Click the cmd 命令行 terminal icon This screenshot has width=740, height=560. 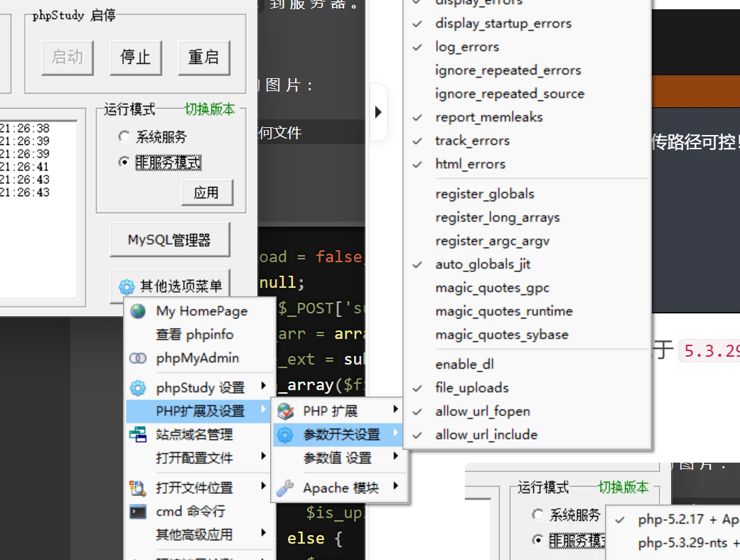point(138,512)
